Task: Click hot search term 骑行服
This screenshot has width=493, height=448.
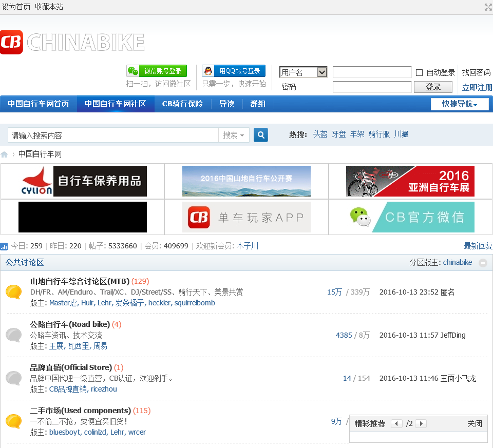Action: 379,134
